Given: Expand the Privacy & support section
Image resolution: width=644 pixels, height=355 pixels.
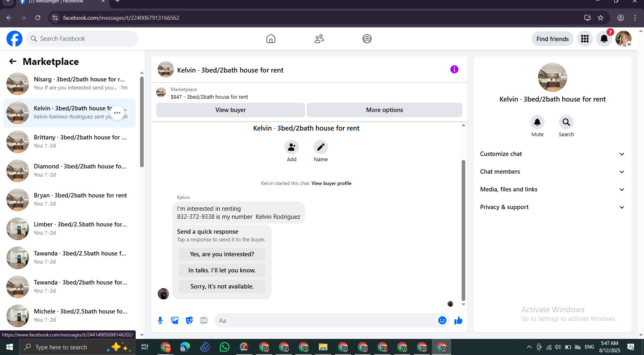Looking at the screenshot, I should click(x=552, y=207).
